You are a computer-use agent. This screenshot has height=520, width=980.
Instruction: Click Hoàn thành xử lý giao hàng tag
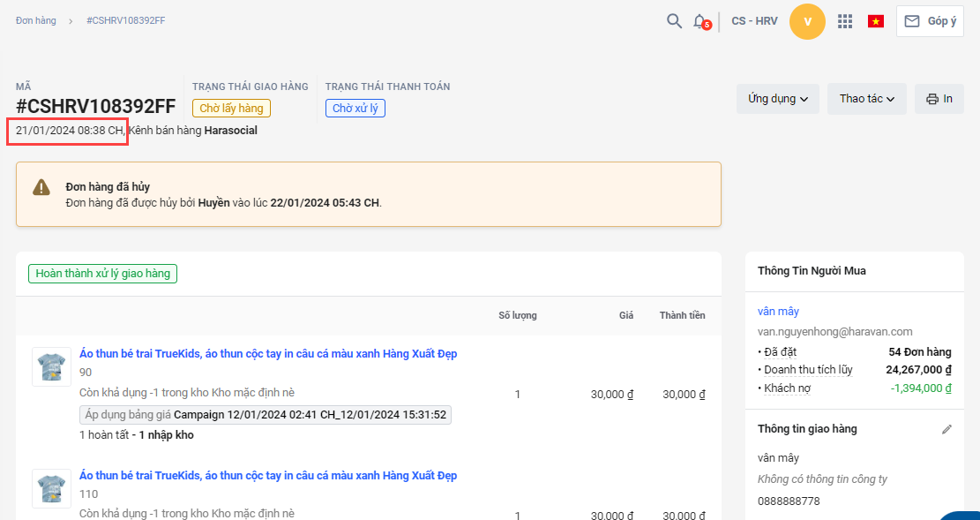tap(102, 274)
